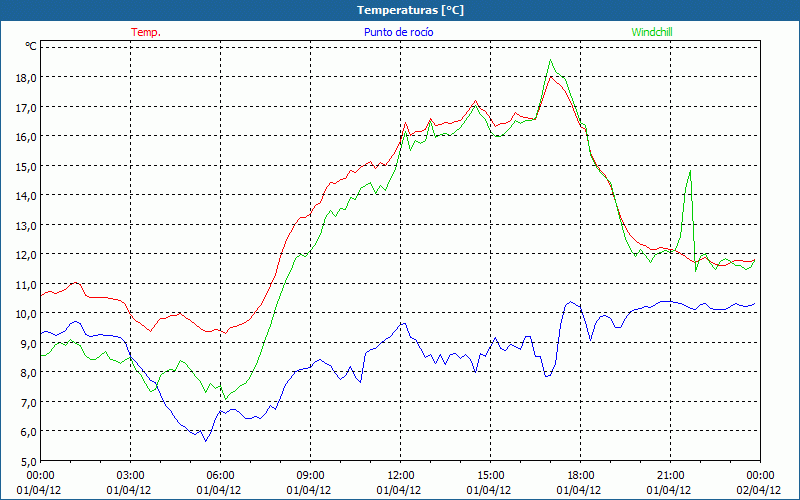Select the green "Windchill" legend label
800x500 pixels.
[x=652, y=32]
